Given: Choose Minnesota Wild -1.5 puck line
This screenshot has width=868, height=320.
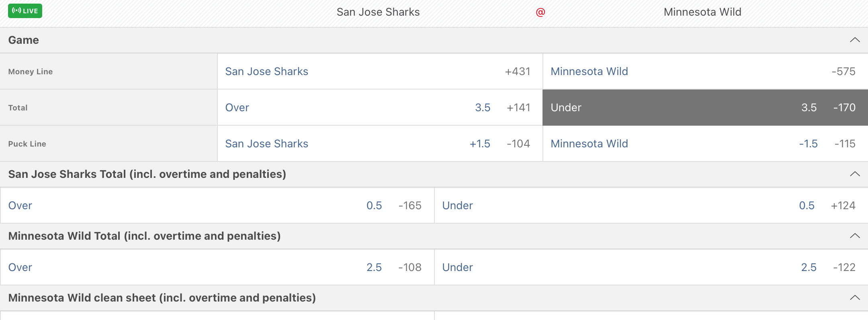Looking at the screenshot, I should coord(705,144).
